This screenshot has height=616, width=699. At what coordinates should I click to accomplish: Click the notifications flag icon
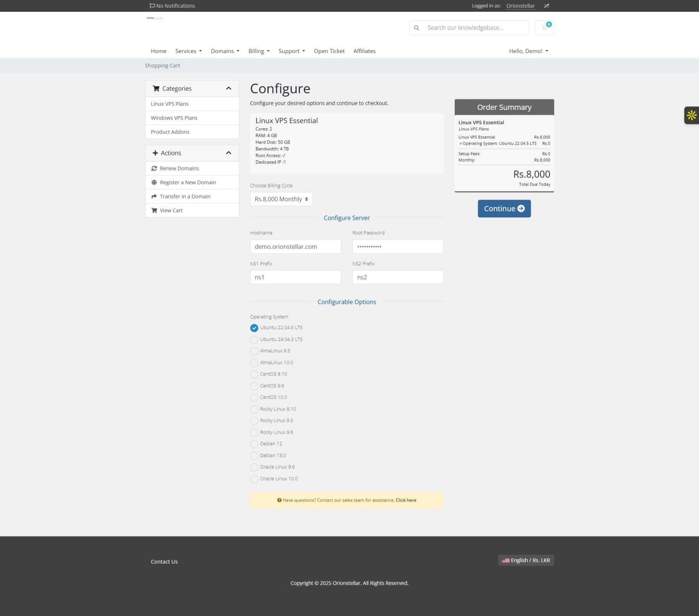coord(152,6)
